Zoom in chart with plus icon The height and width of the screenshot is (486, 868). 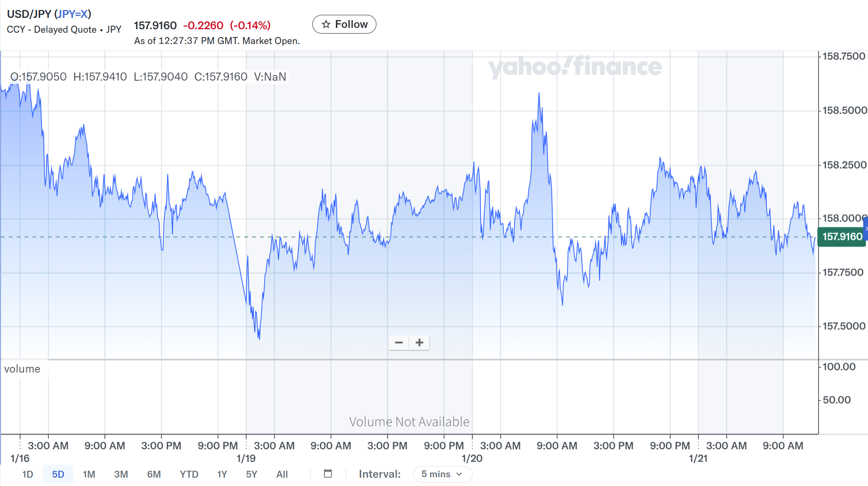click(x=420, y=343)
